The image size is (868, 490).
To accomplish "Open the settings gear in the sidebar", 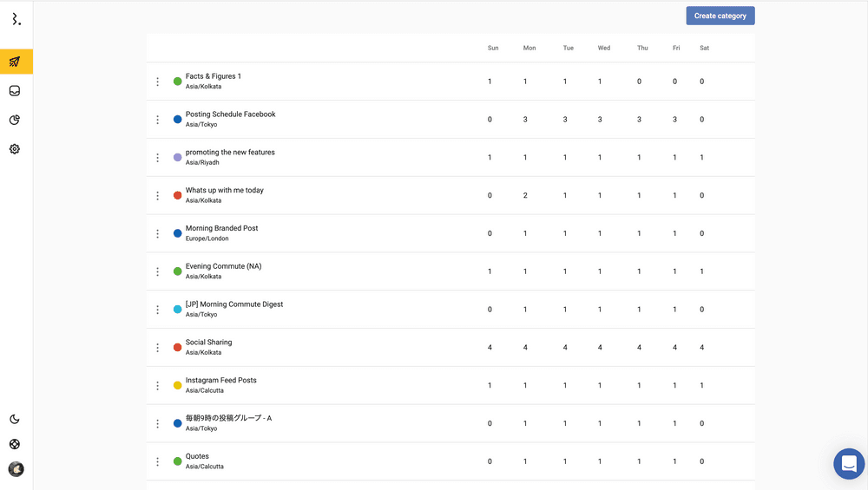I will (16, 149).
